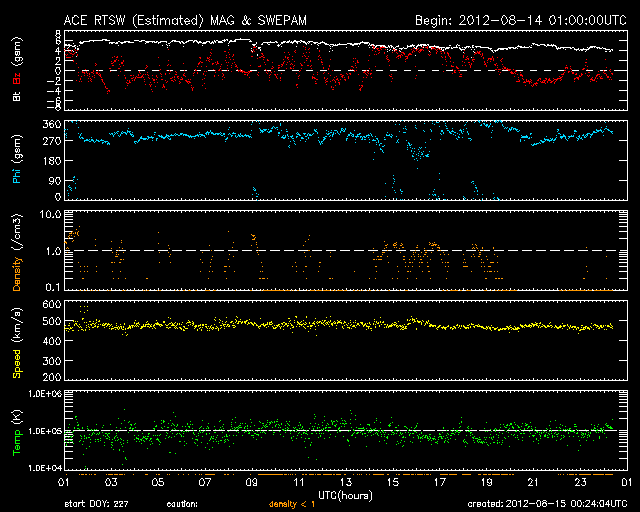Select the 21 hour tick label

[534, 483]
